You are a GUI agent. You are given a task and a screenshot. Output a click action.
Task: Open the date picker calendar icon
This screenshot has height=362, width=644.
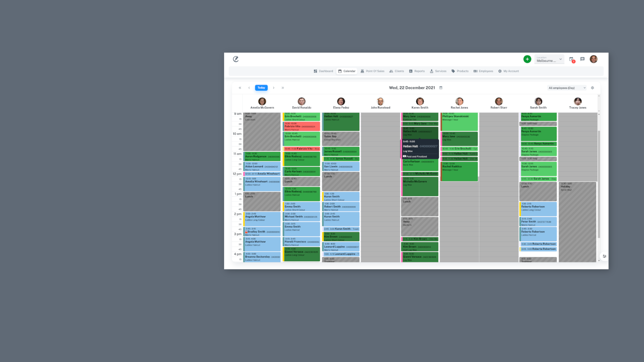coord(441,88)
